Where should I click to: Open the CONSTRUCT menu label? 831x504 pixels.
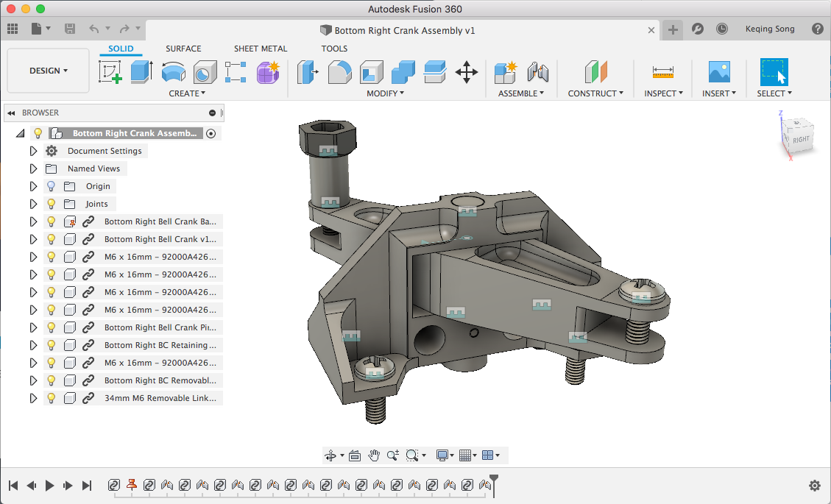pyautogui.click(x=595, y=93)
